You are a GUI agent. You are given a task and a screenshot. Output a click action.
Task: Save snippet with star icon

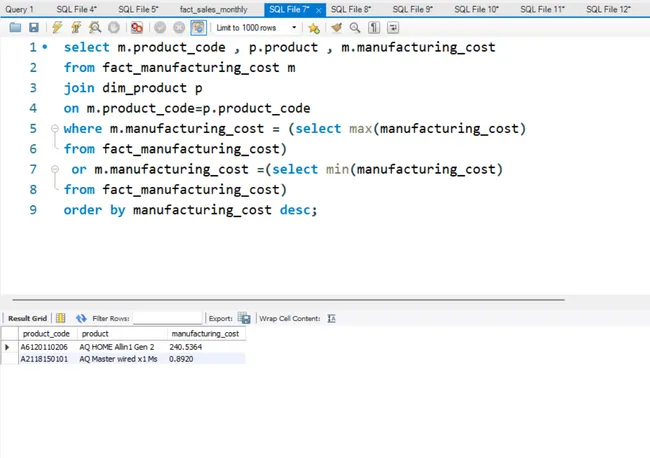[314, 28]
